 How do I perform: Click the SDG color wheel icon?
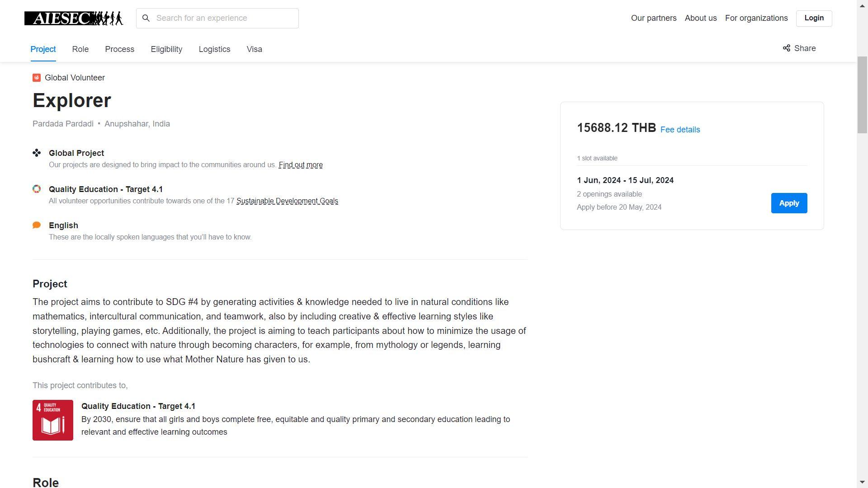pyautogui.click(x=37, y=189)
